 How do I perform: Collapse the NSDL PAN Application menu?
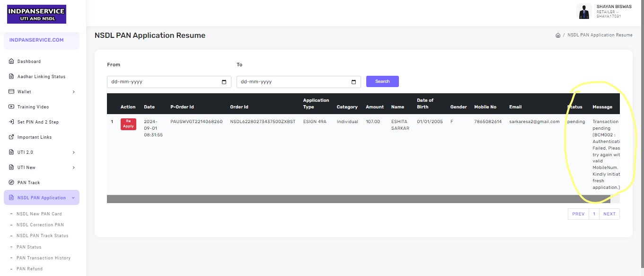click(73, 198)
